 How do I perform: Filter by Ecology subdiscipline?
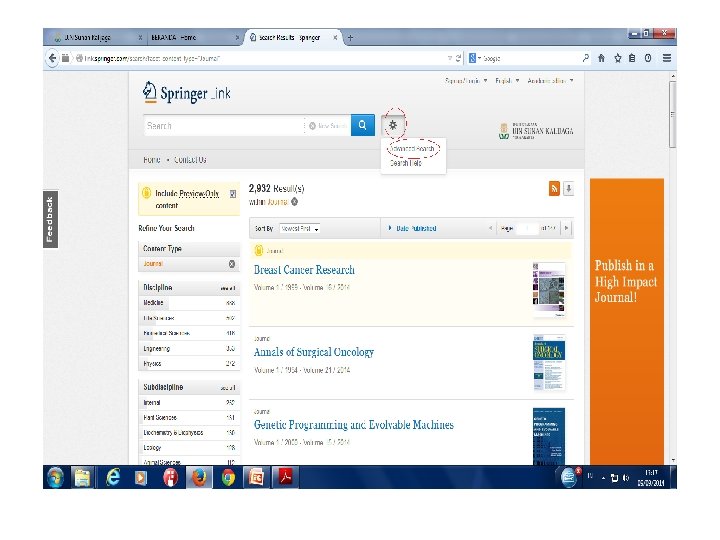coord(189,448)
